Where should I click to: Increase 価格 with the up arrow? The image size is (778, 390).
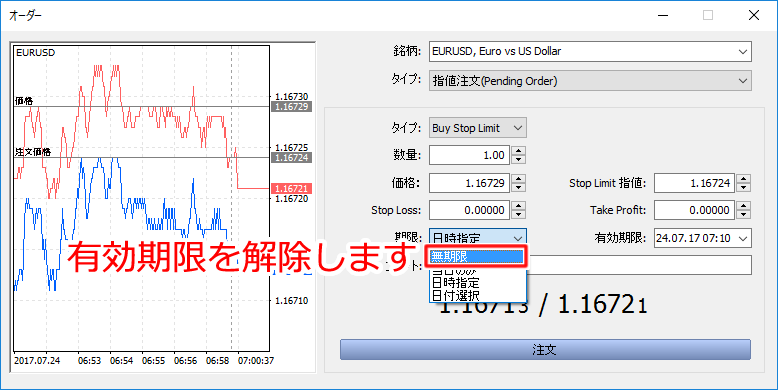518,179
